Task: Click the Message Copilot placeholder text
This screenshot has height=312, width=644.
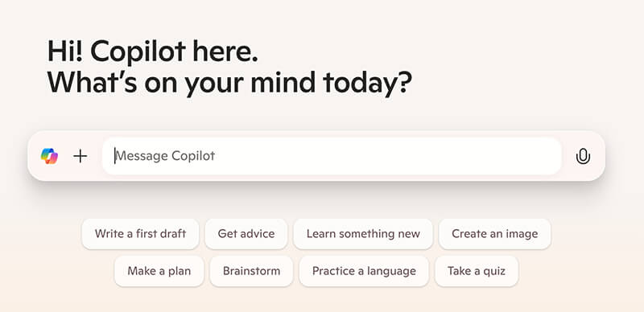Action: pos(165,156)
